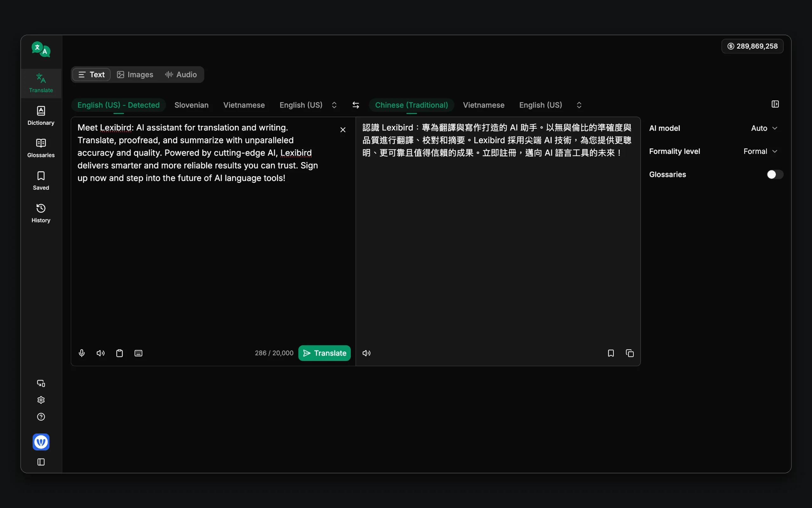Open the virtual keyboard icon
812x508 pixels.
pos(138,353)
